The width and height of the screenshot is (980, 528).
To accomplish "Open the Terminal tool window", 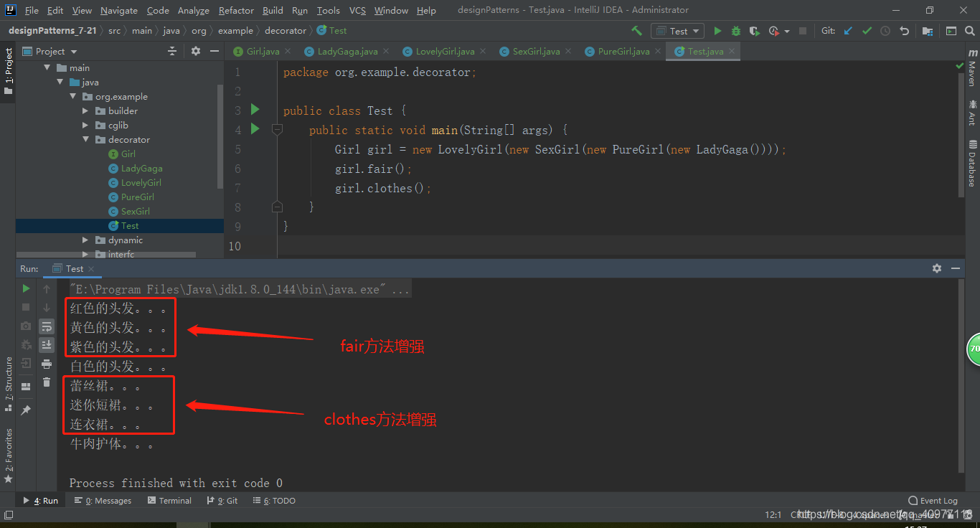I will [x=169, y=501].
